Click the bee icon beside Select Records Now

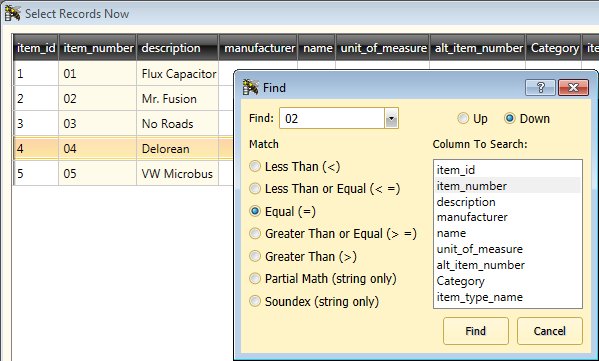(x=12, y=13)
